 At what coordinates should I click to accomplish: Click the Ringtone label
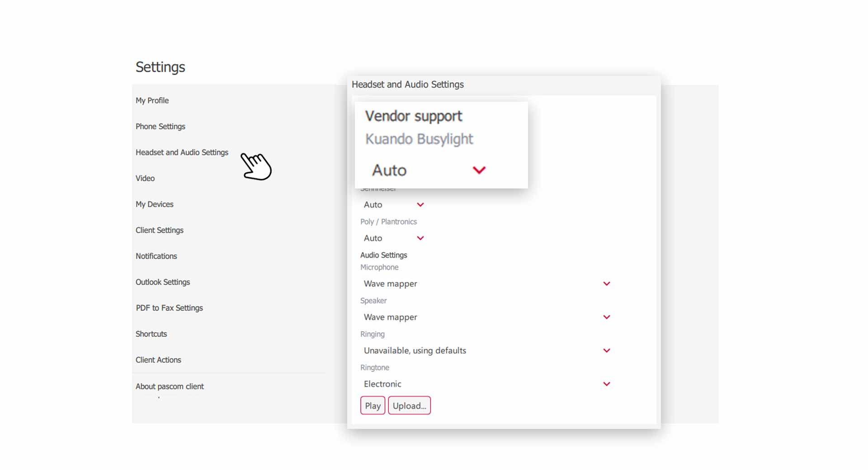click(x=375, y=368)
